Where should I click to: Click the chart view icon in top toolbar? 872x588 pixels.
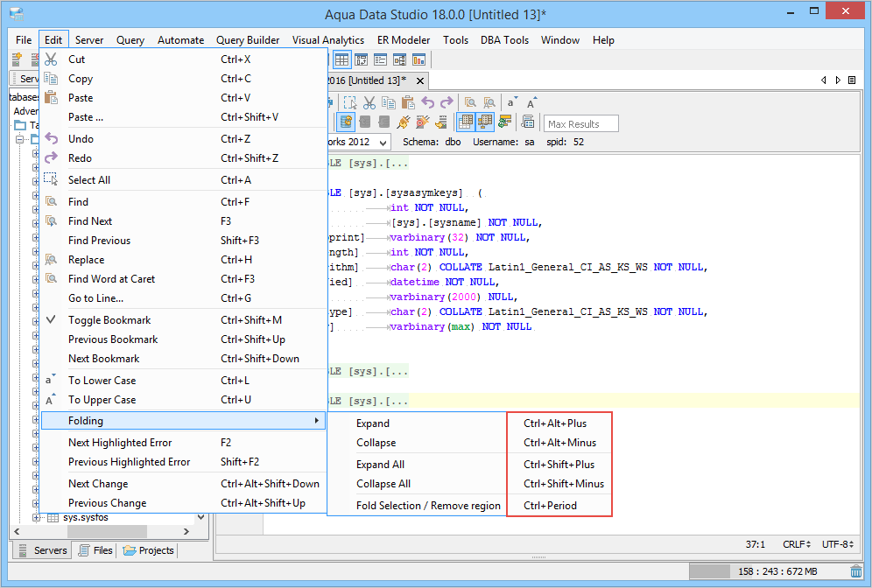[x=419, y=60]
